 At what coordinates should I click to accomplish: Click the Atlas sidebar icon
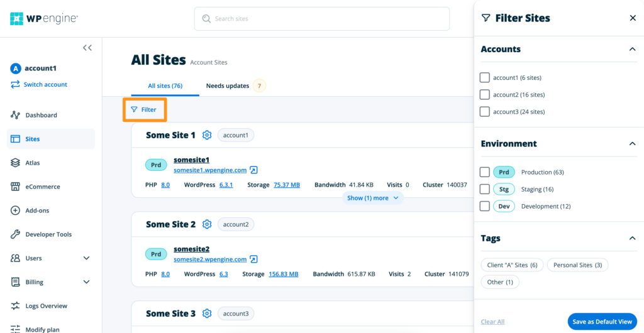[16, 163]
